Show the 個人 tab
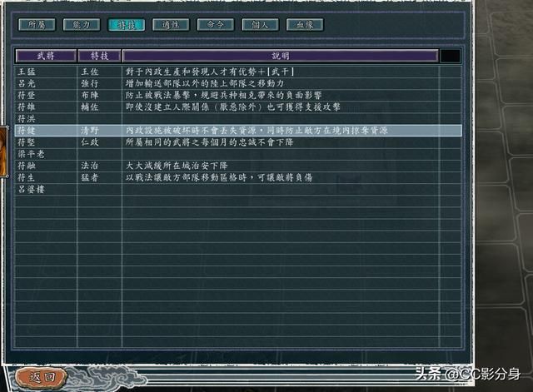 click(260, 25)
